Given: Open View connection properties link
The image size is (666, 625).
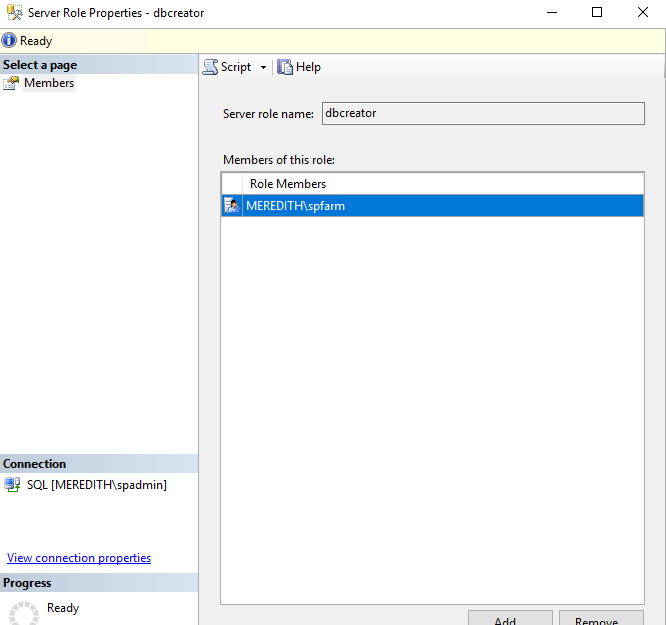Looking at the screenshot, I should [79, 558].
